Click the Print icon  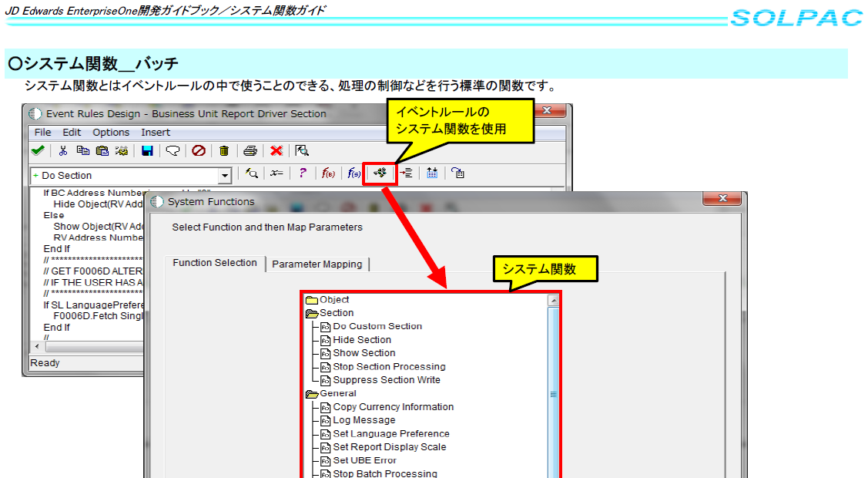250,150
